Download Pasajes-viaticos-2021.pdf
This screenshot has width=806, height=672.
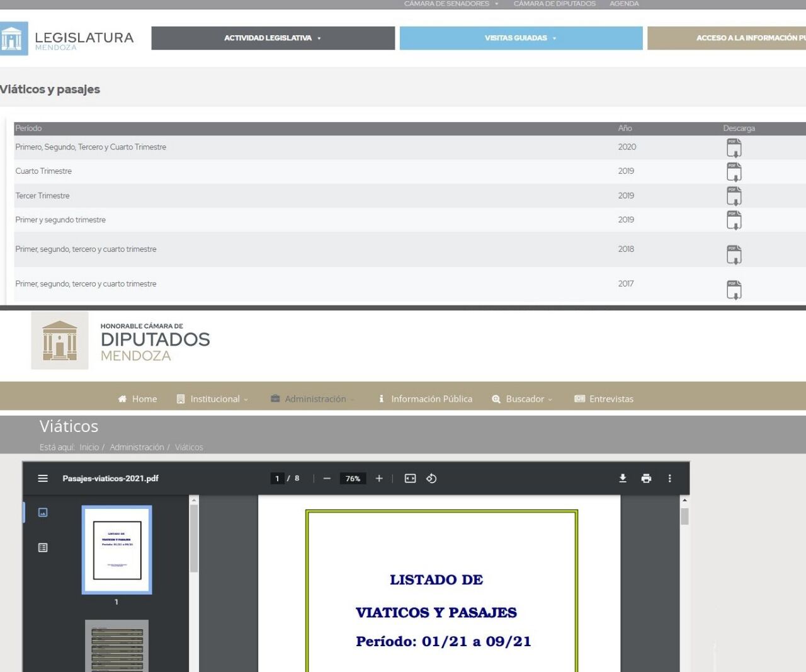pyautogui.click(x=623, y=479)
